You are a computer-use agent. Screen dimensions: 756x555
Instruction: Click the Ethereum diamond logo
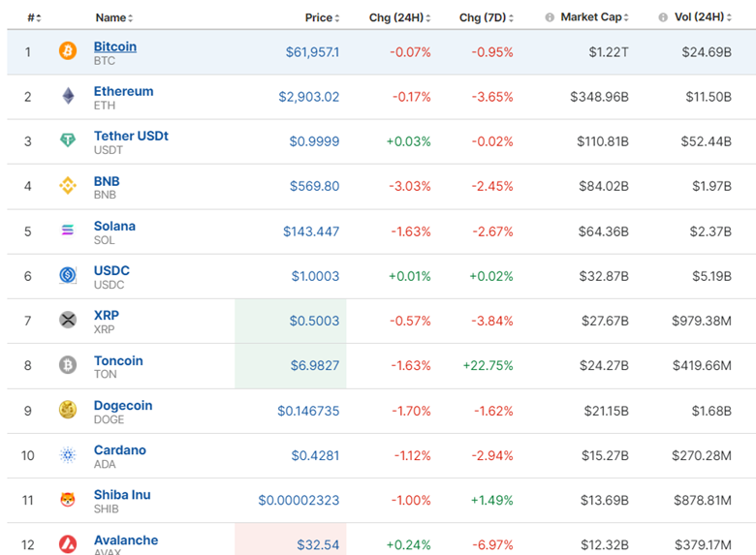pos(69,96)
